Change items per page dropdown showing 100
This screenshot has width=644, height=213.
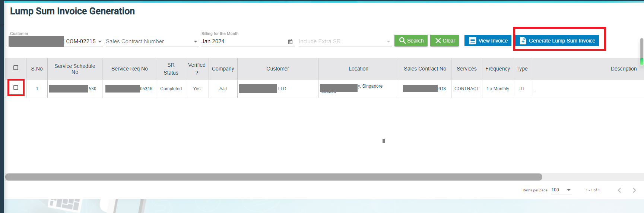coord(561,190)
